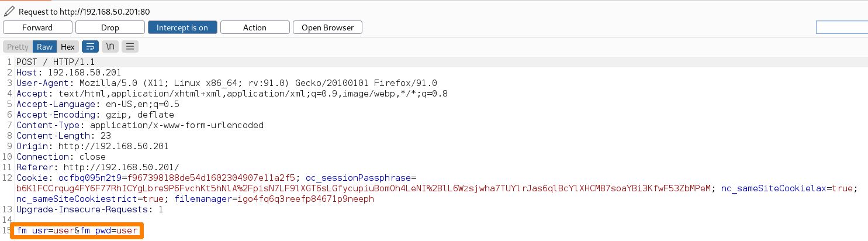Screen dimensions: 868x241
Task: Click the fm_usr=user&fm_pwd=user body line
Action: (x=78, y=230)
